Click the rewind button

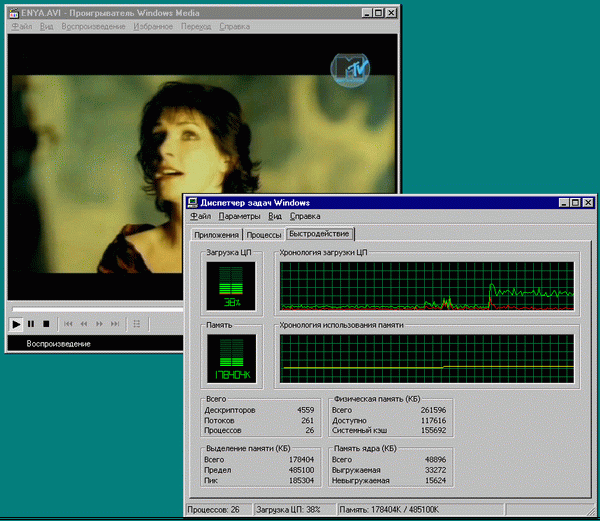pos(84,324)
